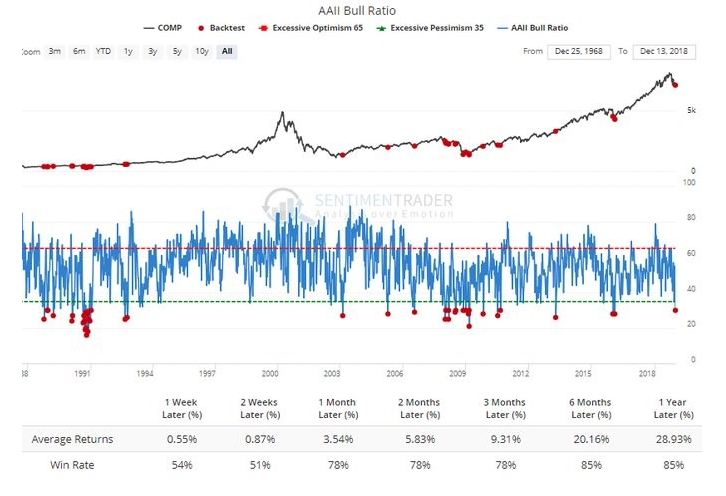Click the AAII Bull Ratio chart title
This screenshot has width=726, height=496.
coord(362,10)
